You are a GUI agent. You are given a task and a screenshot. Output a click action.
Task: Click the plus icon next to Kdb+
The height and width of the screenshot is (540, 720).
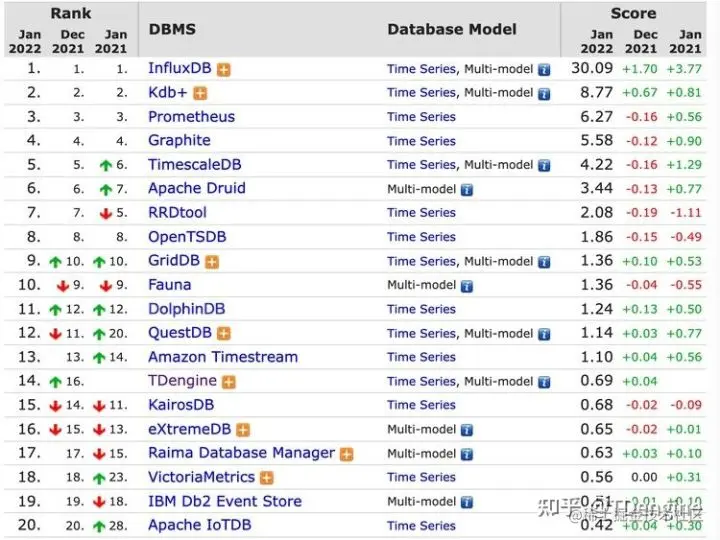200,93
